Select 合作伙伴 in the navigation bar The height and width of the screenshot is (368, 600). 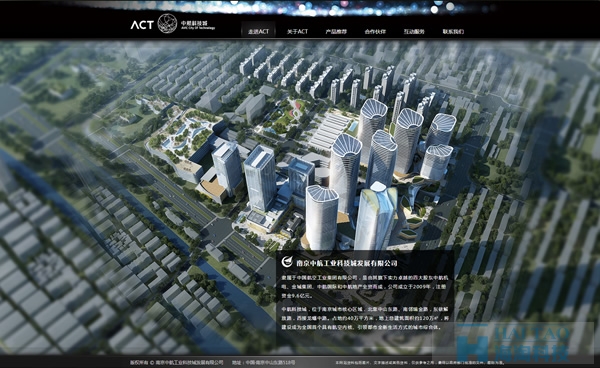375,32
